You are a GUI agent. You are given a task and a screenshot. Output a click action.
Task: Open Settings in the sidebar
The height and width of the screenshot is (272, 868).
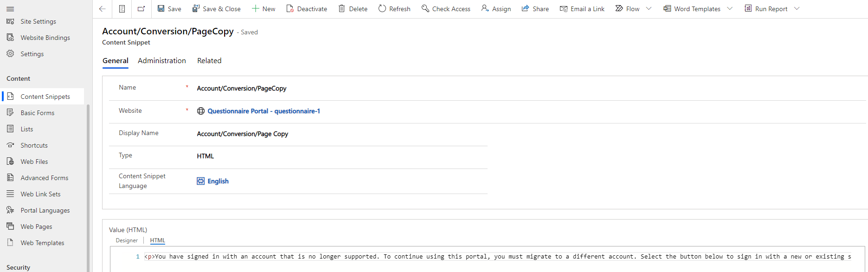[32, 54]
